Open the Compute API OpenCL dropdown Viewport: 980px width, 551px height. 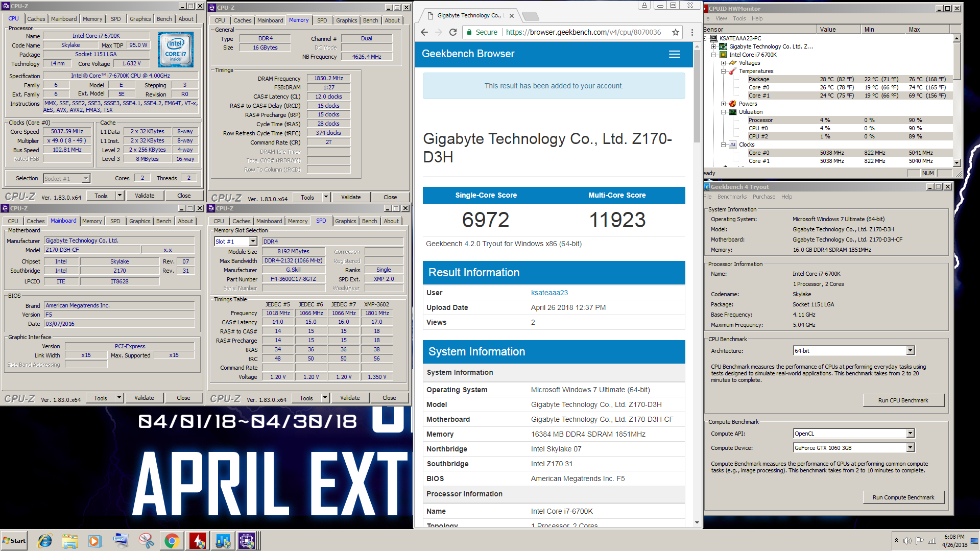[910, 434]
